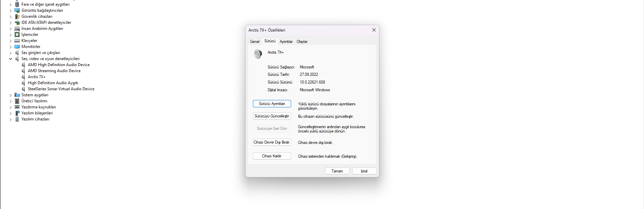Click the speaker icon beside Ses, video ve oyun denetleyicileri
The image size is (644, 209).
[17, 59]
